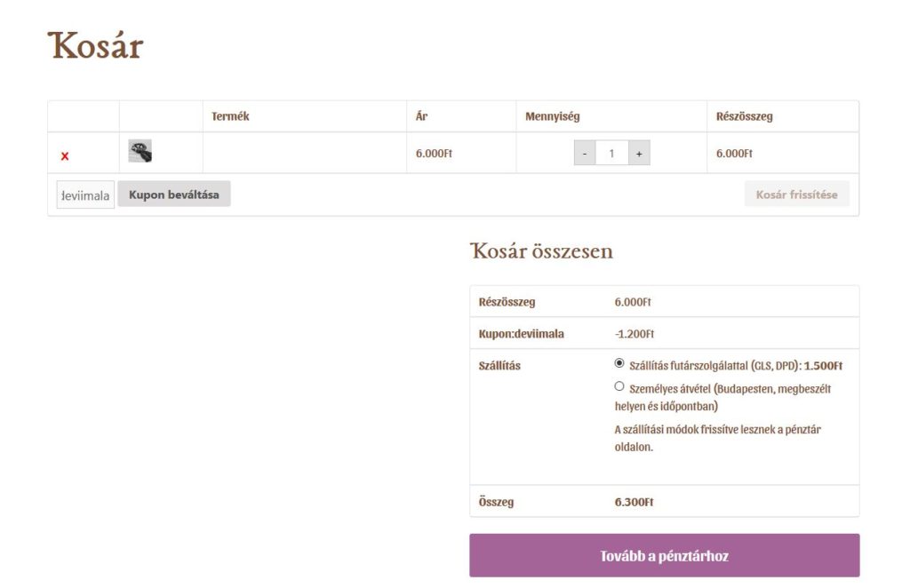This screenshot has width=910, height=588.
Task: Click the Mennyiség column header
Action: click(x=553, y=116)
